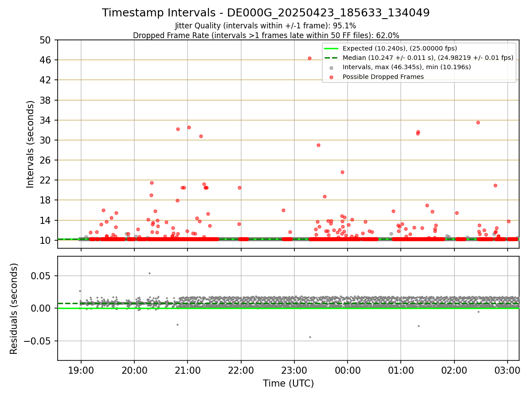Click the highest red outlier point near 46 seconds

pyautogui.click(x=309, y=58)
